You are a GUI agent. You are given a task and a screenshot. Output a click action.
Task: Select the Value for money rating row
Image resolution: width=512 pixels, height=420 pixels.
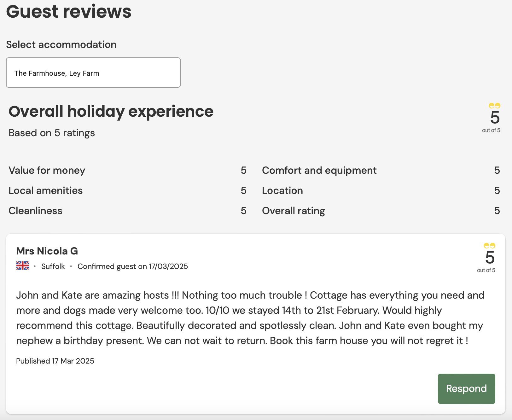point(47,170)
